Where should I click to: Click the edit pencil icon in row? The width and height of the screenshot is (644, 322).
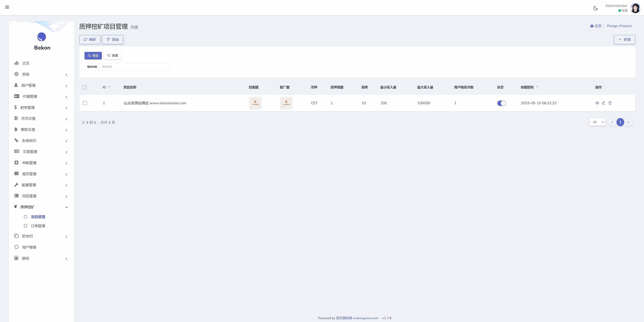pos(604,103)
